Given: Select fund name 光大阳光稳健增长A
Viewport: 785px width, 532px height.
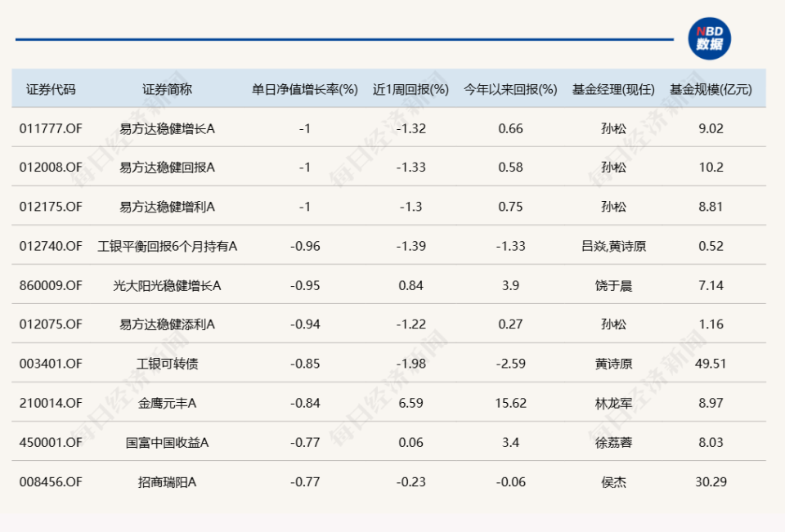Looking at the screenshot, I should click(x=167, y=285).
